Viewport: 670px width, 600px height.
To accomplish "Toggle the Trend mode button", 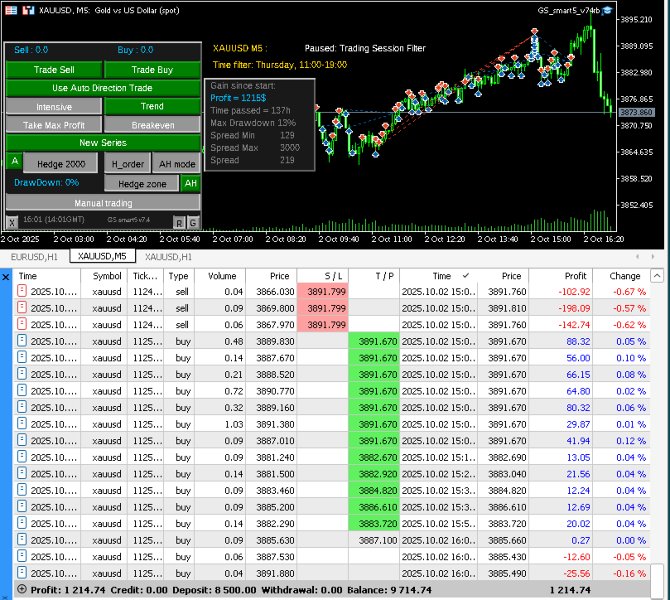I will (152, 106).
